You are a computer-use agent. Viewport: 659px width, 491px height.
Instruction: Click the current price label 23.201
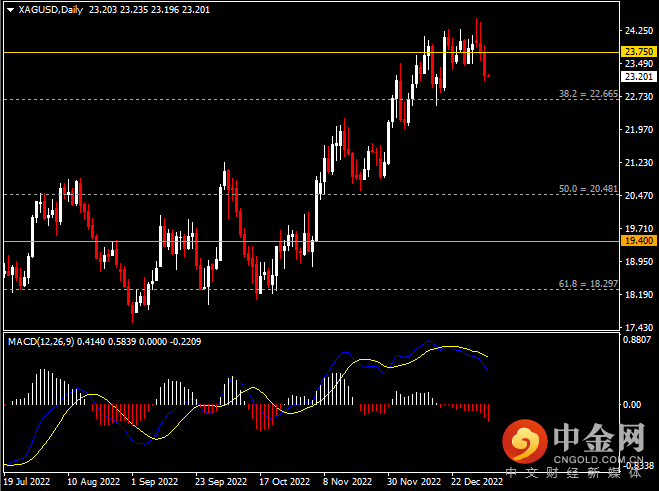[x=636, y=76]
